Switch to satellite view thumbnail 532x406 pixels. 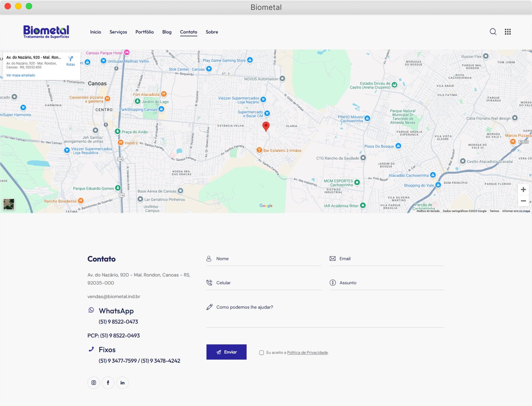click(x=9, y=204)
